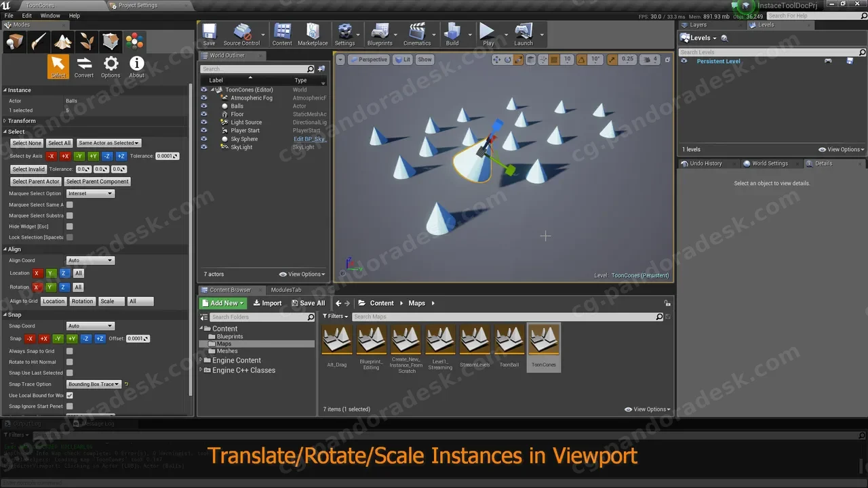Uncheck Use Local Bound checkbox
The image size is (868, 488).
click(x=69, y=395)
